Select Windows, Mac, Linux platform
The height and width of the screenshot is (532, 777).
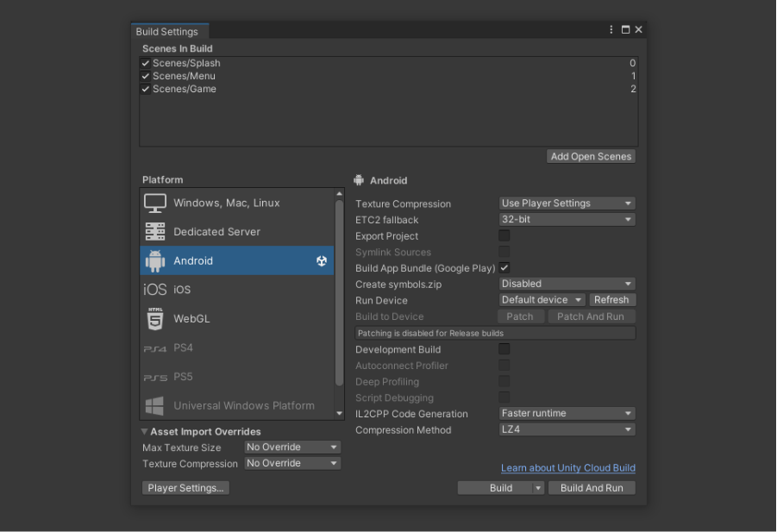click(x=237, y=203)
